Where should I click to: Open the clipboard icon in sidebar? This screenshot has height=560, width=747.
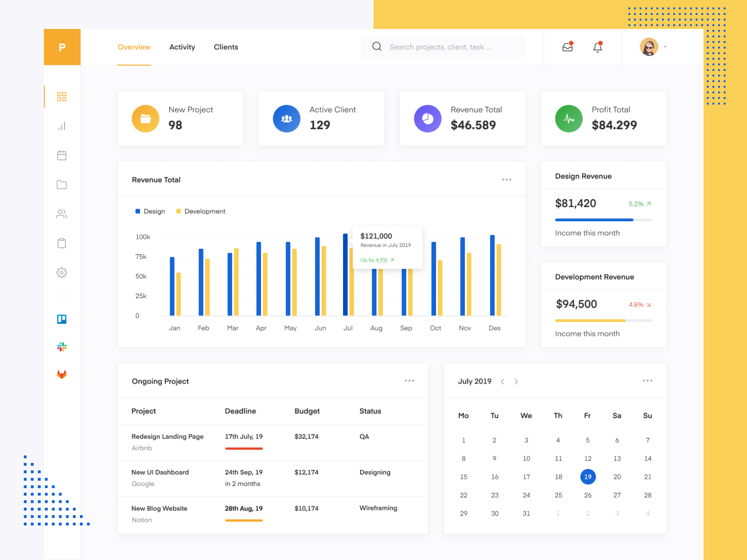click(62, 243)
